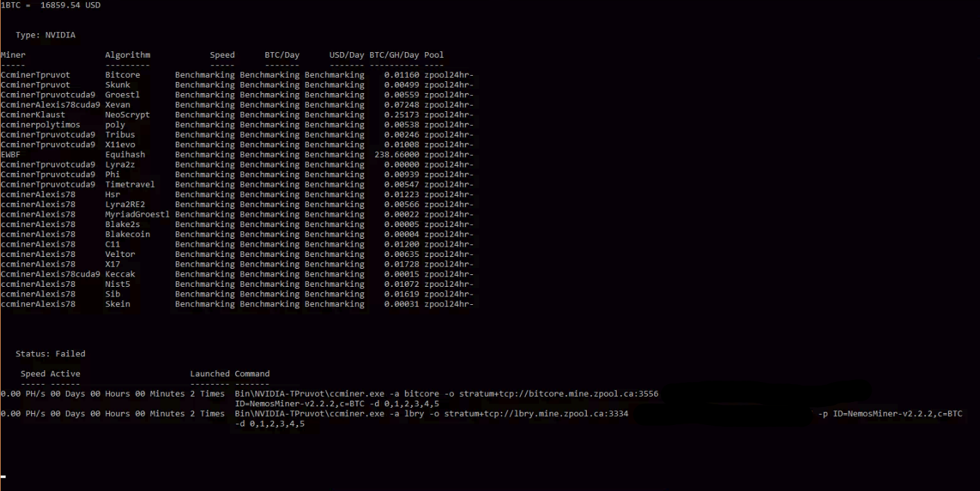The height and width of the screenshot is (491, 980).
Task: Click the 'Lyra2RE2' algorithm cell
Action: click(x=125, y=204)
